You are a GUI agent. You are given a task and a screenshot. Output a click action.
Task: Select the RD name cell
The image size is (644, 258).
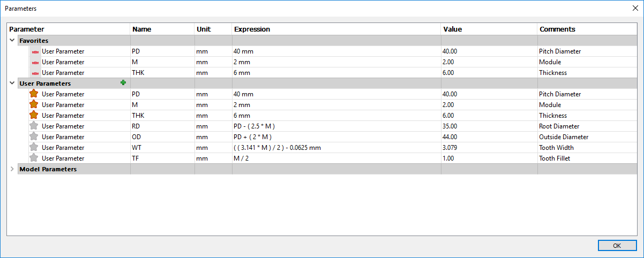162,126
